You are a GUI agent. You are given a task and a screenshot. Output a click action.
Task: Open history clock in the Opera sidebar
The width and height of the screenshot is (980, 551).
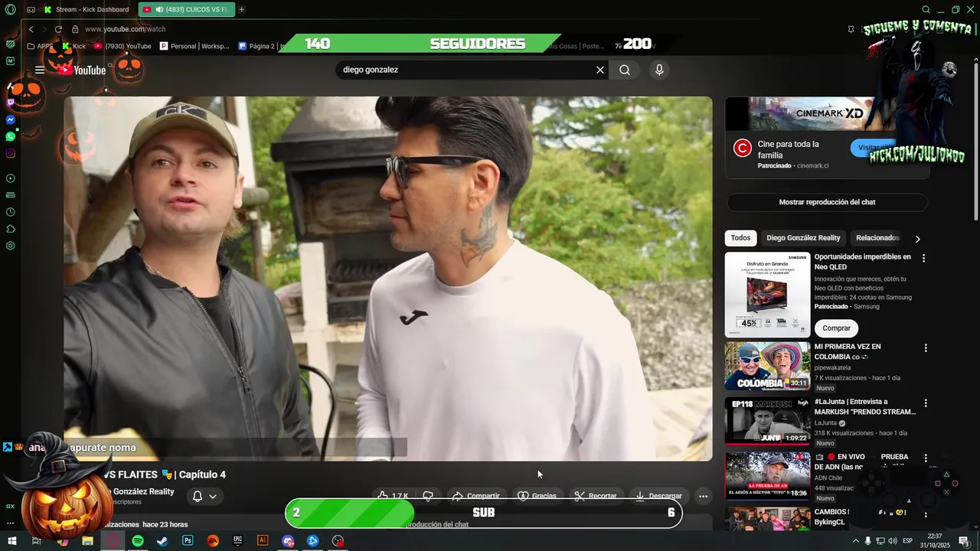pyautogui.click(x=10, y=212)
